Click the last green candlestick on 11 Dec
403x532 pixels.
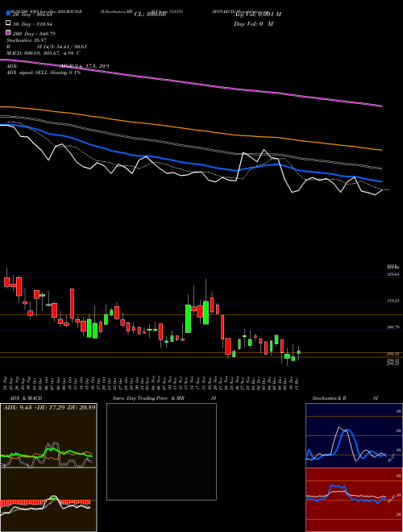[x=298, y=352]
